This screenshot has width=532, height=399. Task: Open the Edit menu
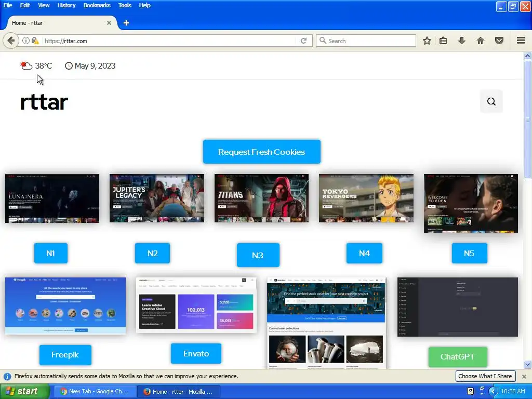(25, 5)
